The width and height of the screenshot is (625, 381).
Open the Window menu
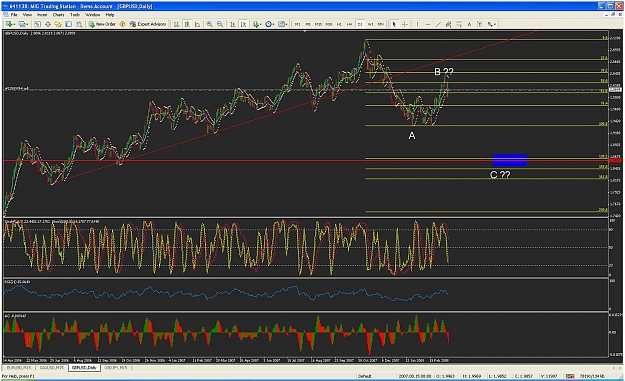pos(92,15)
